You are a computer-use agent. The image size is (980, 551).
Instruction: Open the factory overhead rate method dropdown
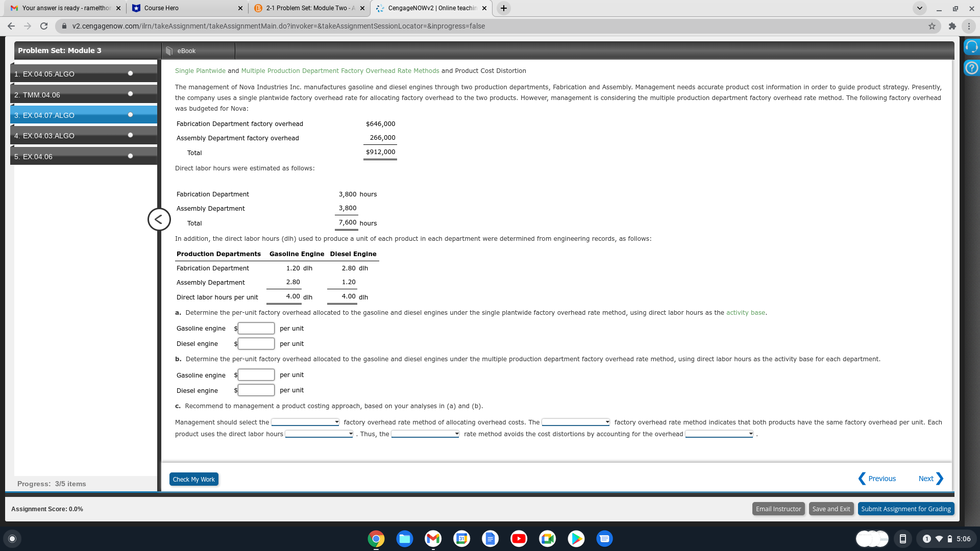point(305,422)
